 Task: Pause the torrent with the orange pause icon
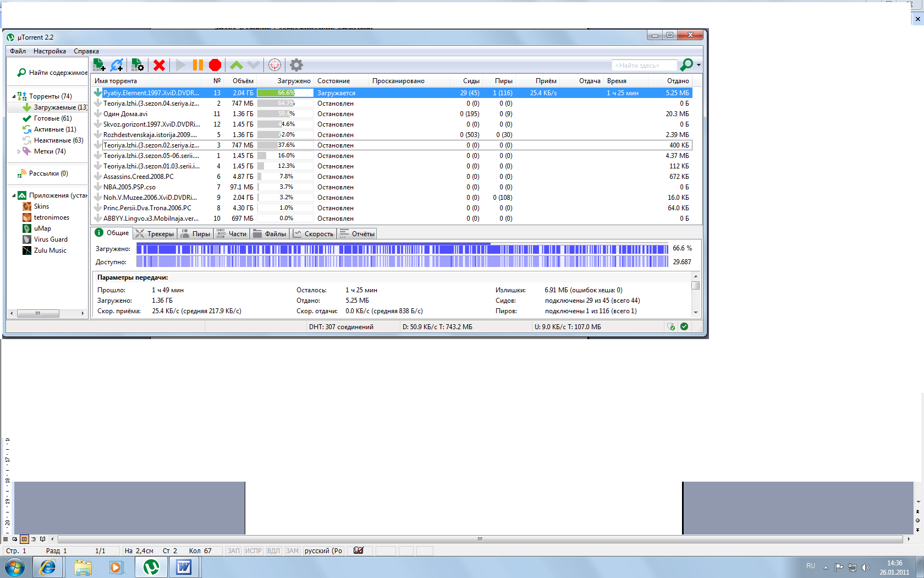[198, 65]
